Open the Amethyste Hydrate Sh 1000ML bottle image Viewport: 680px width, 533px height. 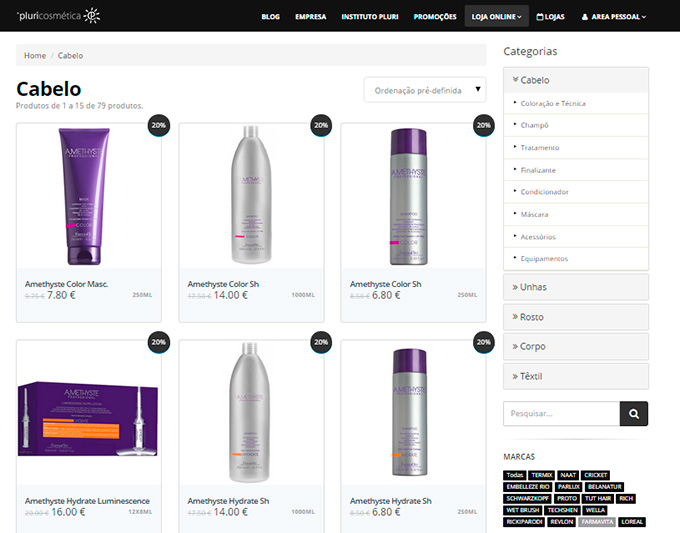point(250,413)
